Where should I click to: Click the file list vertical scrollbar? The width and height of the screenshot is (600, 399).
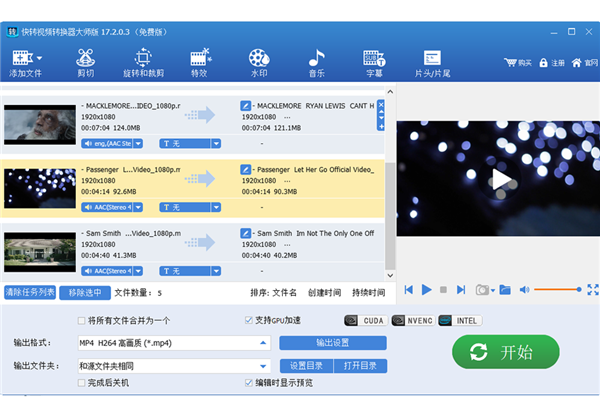point(390,216)
